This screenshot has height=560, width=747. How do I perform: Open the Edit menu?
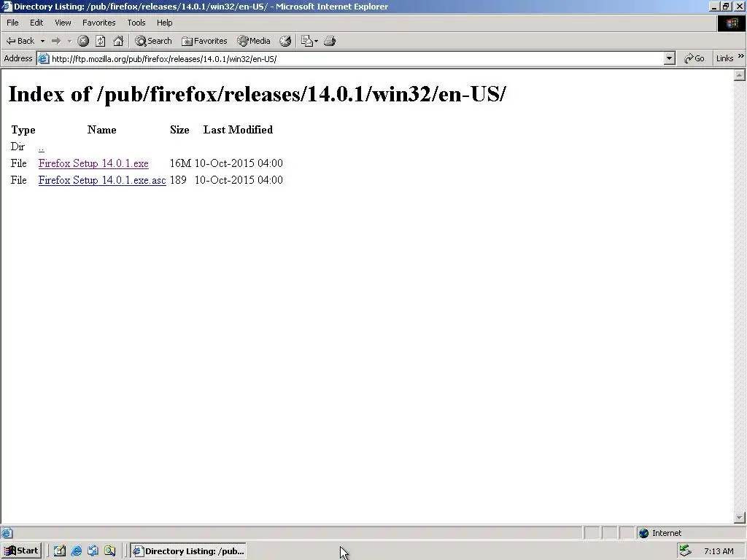pos(36,23)
